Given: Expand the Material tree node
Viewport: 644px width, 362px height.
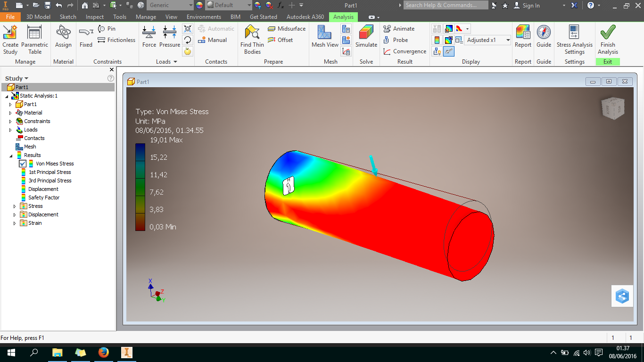Looking at the screenshot, I should [x=11, y=113].
